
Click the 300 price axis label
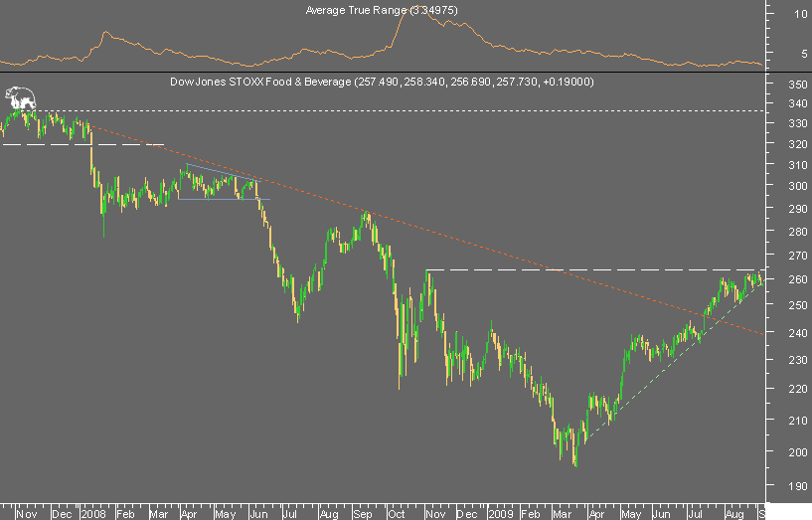pyautogui.click(x=798, y=186)
